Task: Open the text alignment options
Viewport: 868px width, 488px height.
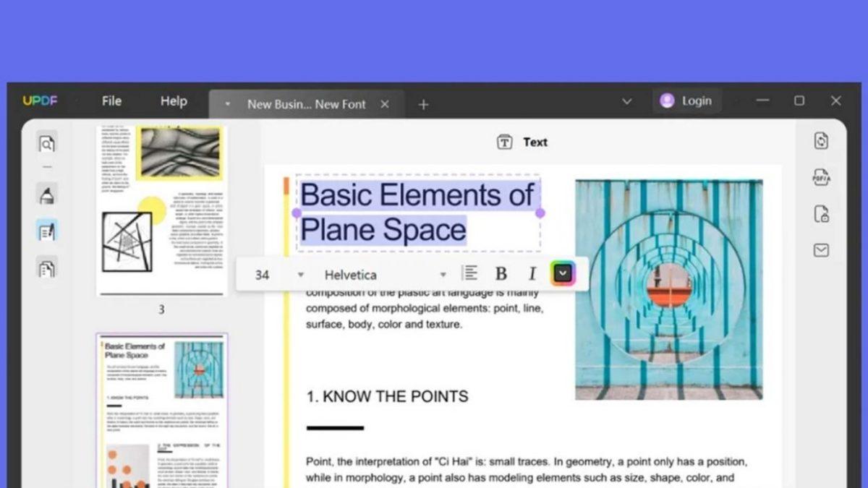Action: (x=470, y=273)
